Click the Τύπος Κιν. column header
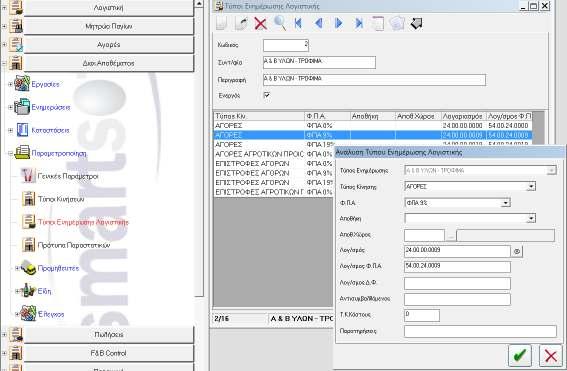The width and height of the screenshot is (567, 371). pyautogui.click(x=259, y=116)
